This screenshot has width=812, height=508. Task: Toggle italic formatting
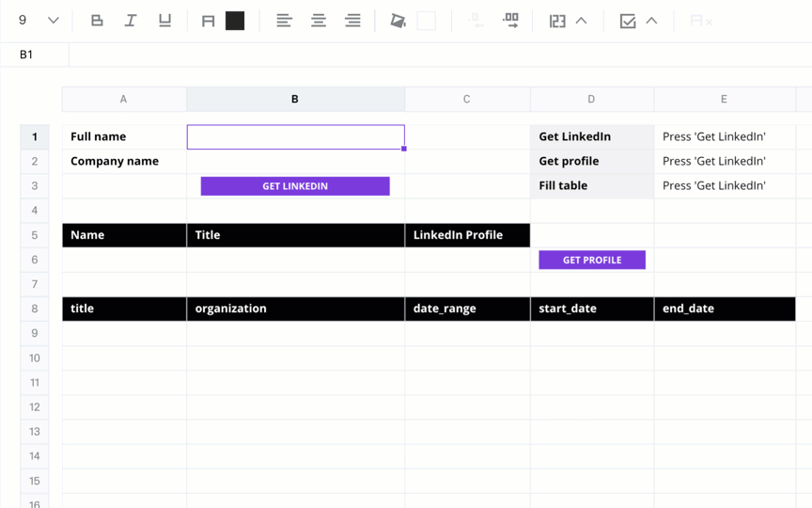coord(131,21)
